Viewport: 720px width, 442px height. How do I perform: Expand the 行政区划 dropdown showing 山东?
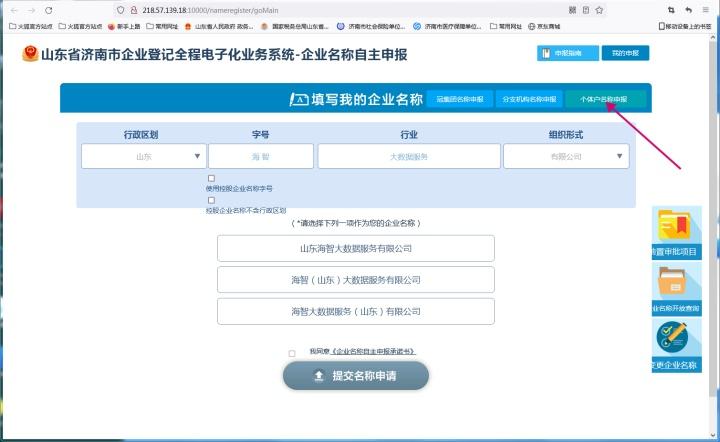tap(144, 156)
